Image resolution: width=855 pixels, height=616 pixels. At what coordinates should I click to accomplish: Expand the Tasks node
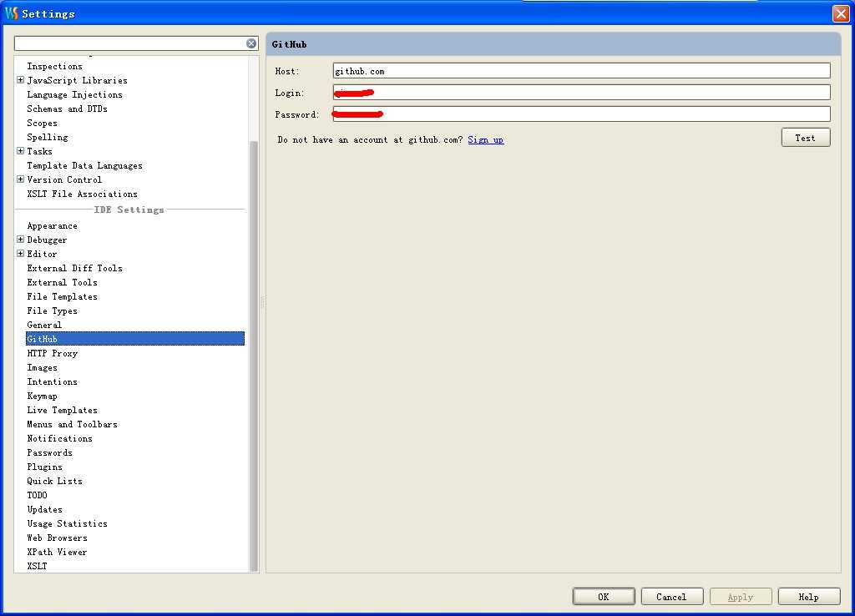21,151
